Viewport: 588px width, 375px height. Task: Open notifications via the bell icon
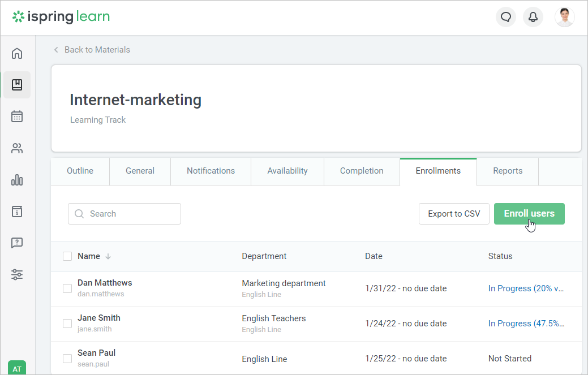pyautogui.click(x=533, y=16)
